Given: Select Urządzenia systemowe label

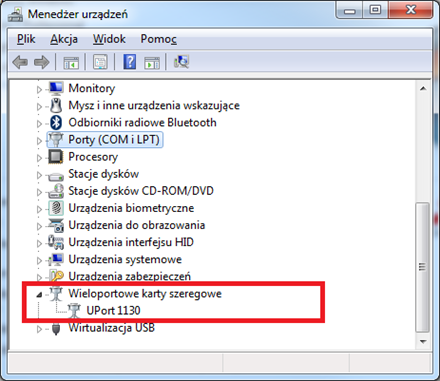Looking at the screenshot, I should (125, 259).
